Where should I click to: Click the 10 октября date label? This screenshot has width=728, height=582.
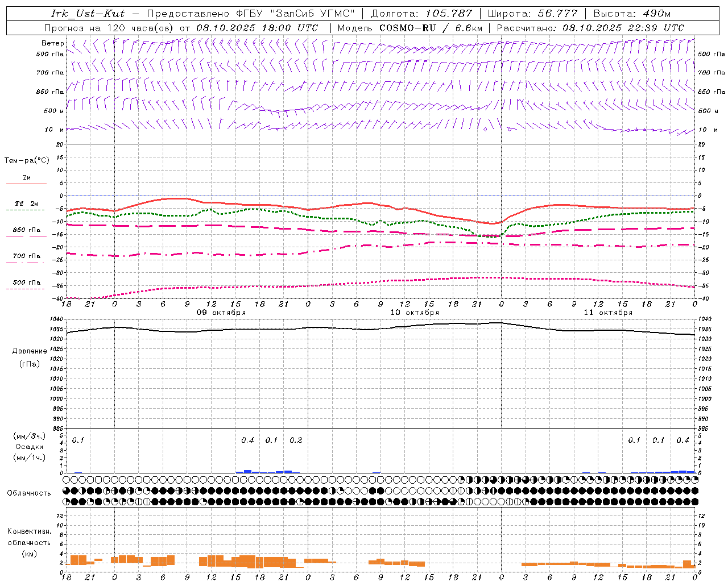coord(415,313)
